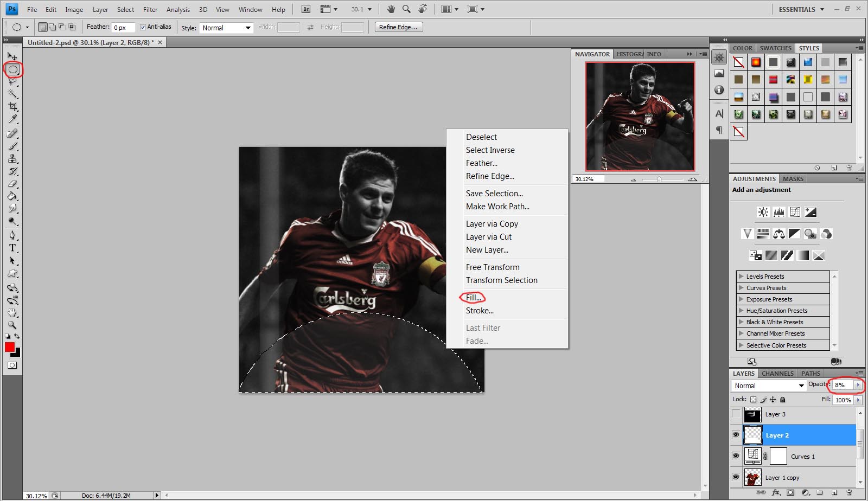Show Layer 3 by toggling its visibility
Viewport: 868px width, 501px height.
click(x=736, y=414)
